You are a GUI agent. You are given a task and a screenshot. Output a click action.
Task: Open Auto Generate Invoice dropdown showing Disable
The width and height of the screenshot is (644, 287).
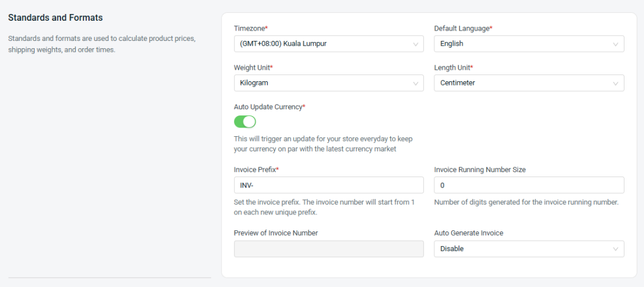(x=523, y=249)
